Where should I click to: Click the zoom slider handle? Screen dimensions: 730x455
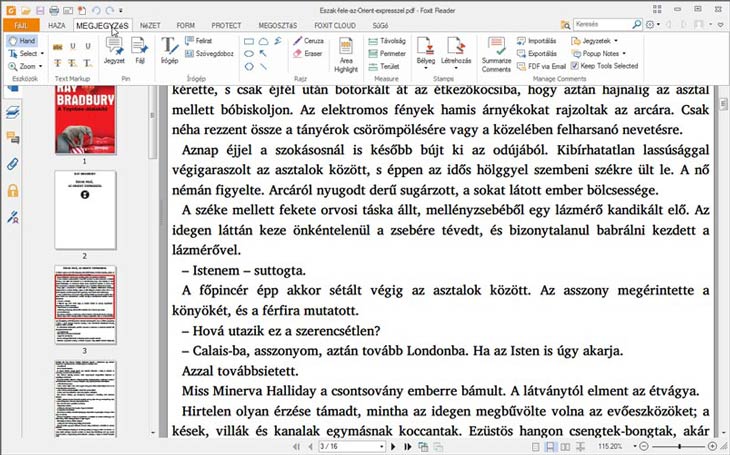click(x=679, y=447)
